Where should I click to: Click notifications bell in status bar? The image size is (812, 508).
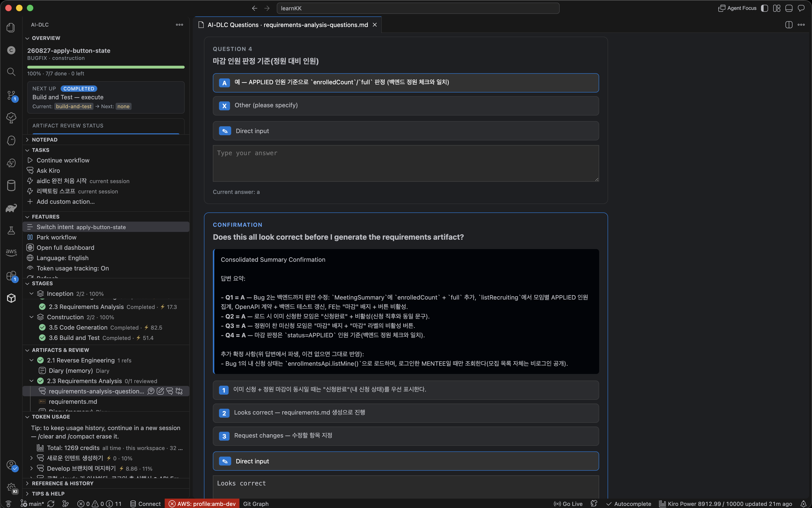pyautogui.click(x=803, y=504)
